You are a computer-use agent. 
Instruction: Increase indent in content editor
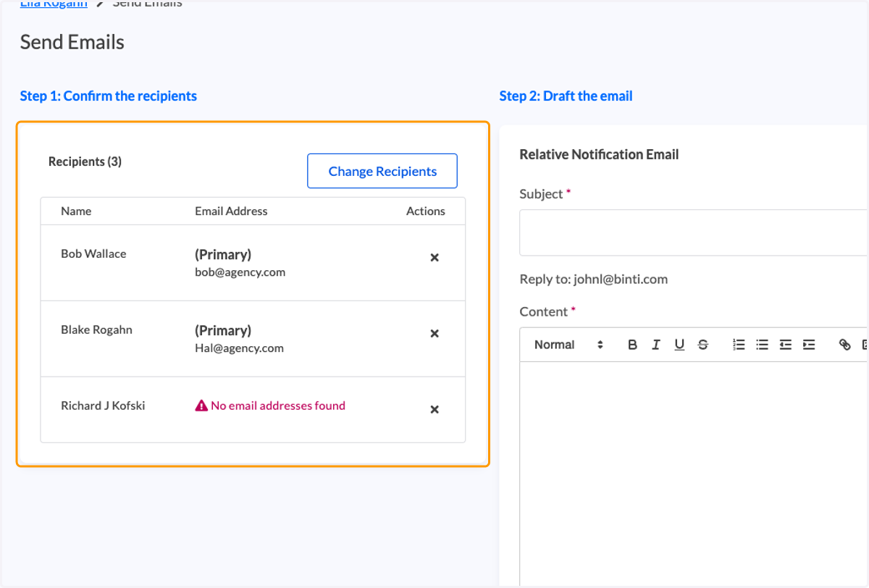click(809, 345)
